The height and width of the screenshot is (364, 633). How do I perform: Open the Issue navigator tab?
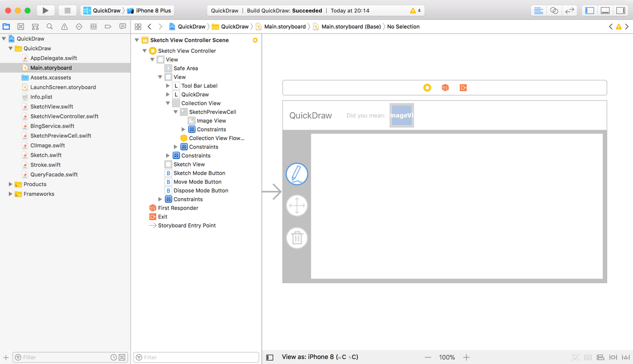click(64, 27)
